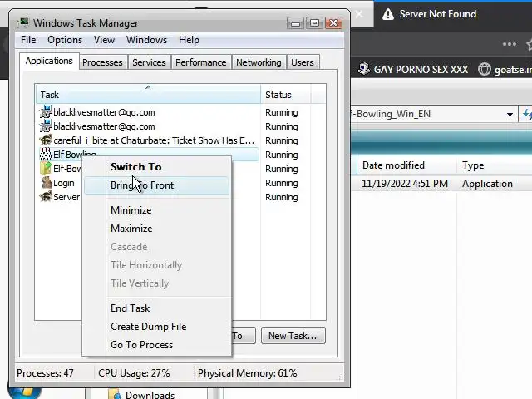Screen dimensions: 532x399
Task: Click the Elf Bowling task icon
Action: (46, 155)
